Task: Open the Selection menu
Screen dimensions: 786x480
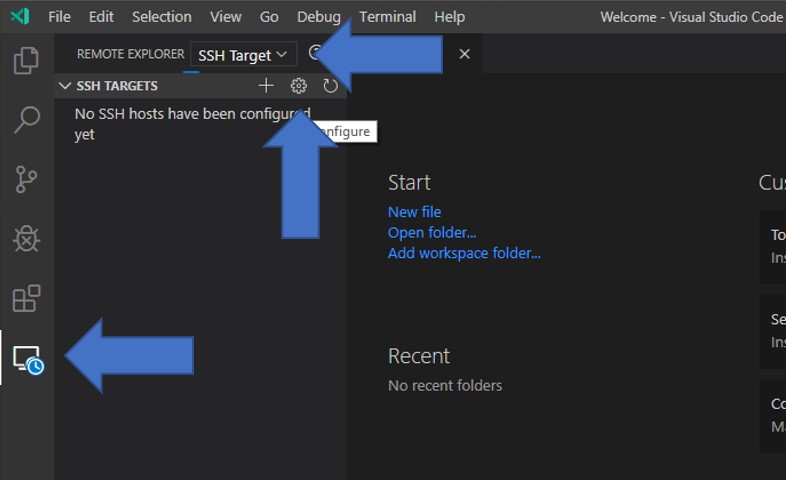Action: (x=162, y=17)
